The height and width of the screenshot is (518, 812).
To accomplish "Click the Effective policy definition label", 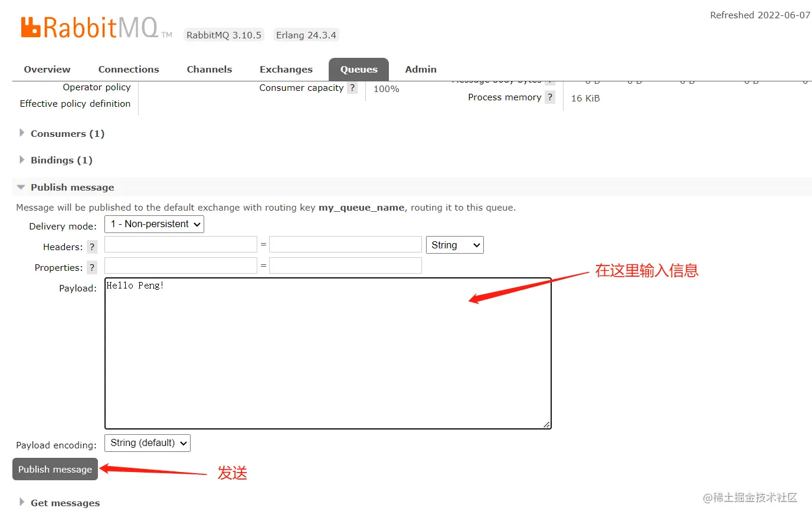I will (75, 104).
